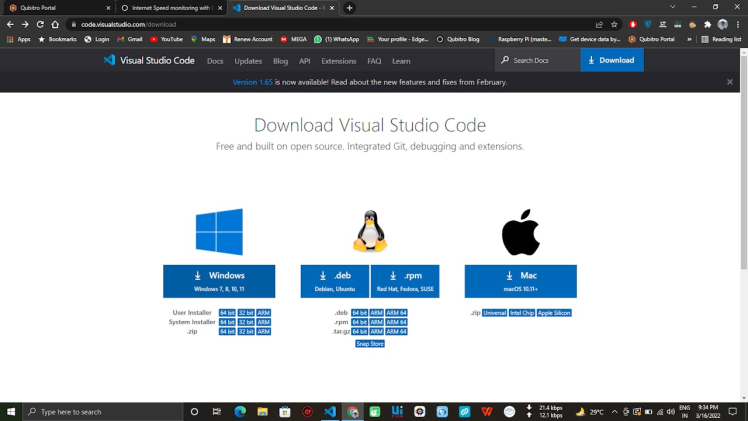Click the Windows logo icon on page
The height and width of the screenshot is (421, 748).
pos(219,232)
